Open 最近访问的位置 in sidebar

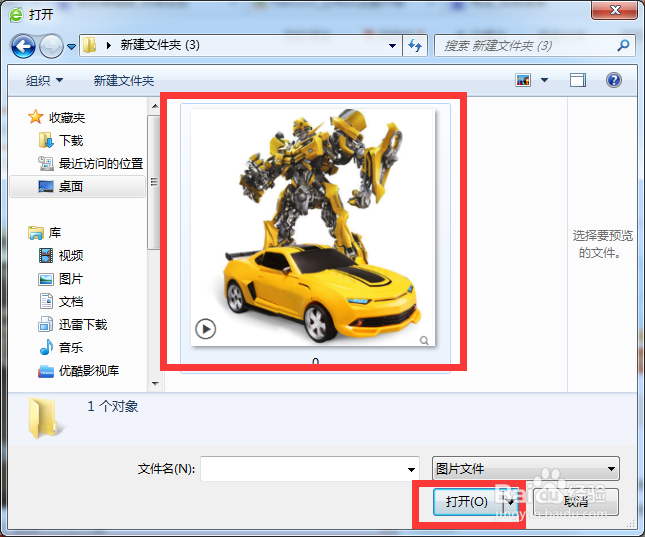[101, 164]
